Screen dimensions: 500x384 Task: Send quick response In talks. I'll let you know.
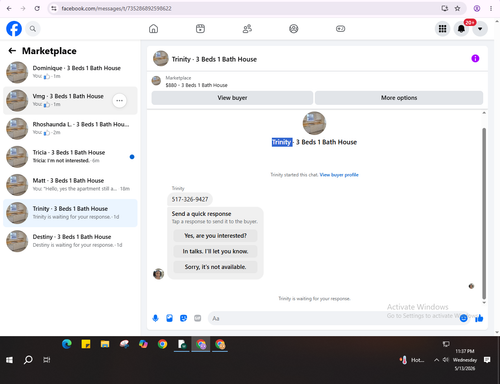point(215,251)
